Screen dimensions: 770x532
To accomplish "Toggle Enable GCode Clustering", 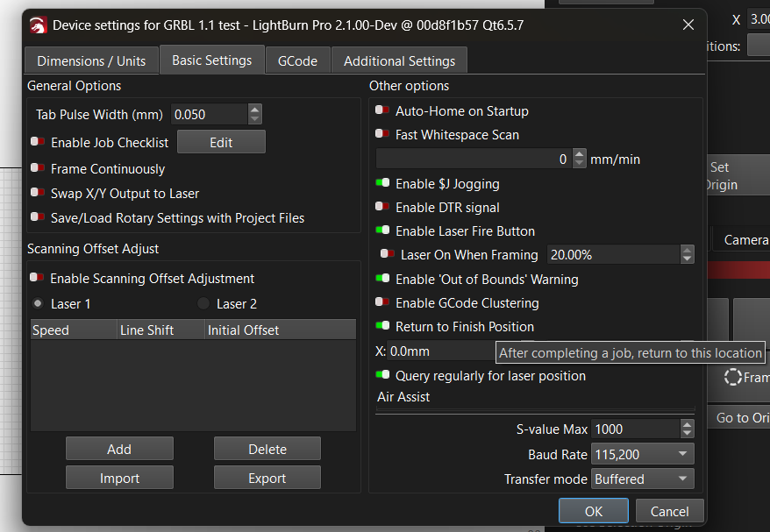I will (382, 302).
